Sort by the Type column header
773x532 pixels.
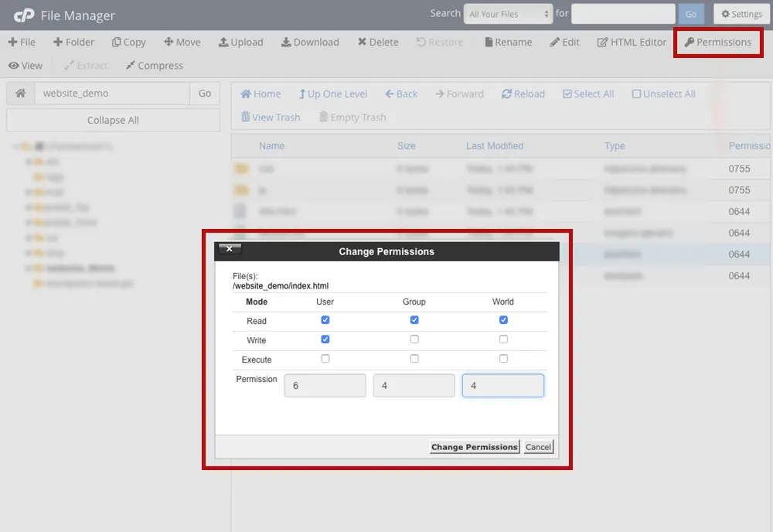pyautogui.click(x=615, y=146)
